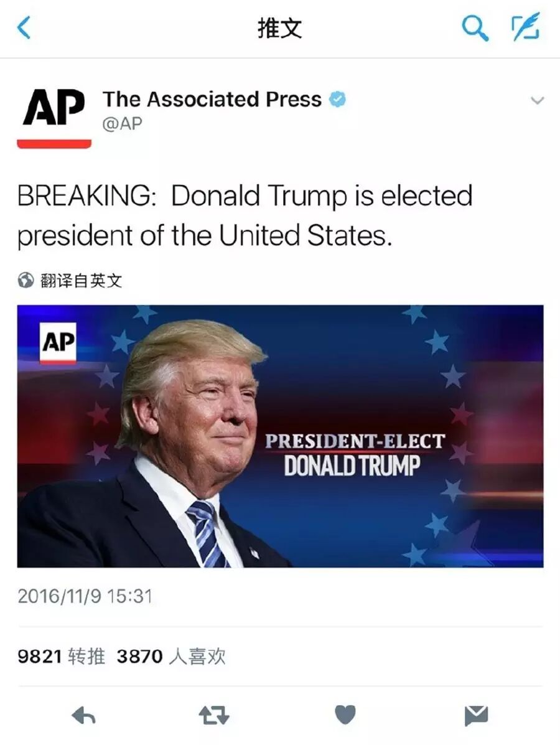
Task: View the 3870 人喜欢 likes list
Action: pos(171,657)
